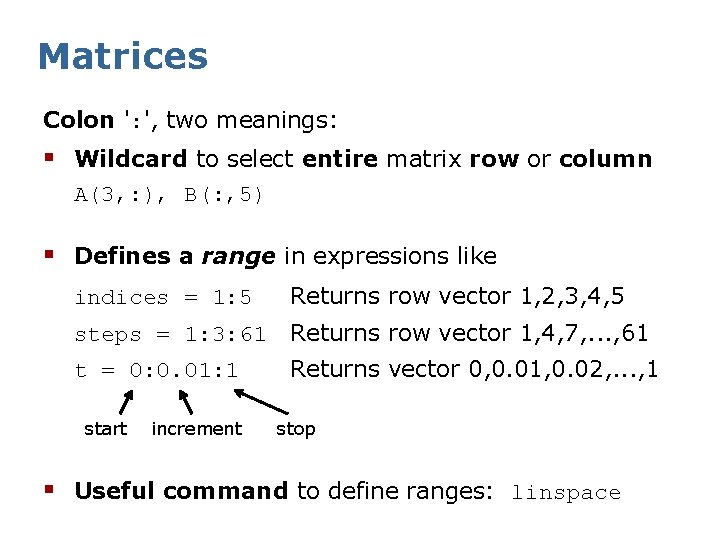This screenshot has width=720, height=540.
Task: Click the Matrices slide title
Action: [123, 56]
